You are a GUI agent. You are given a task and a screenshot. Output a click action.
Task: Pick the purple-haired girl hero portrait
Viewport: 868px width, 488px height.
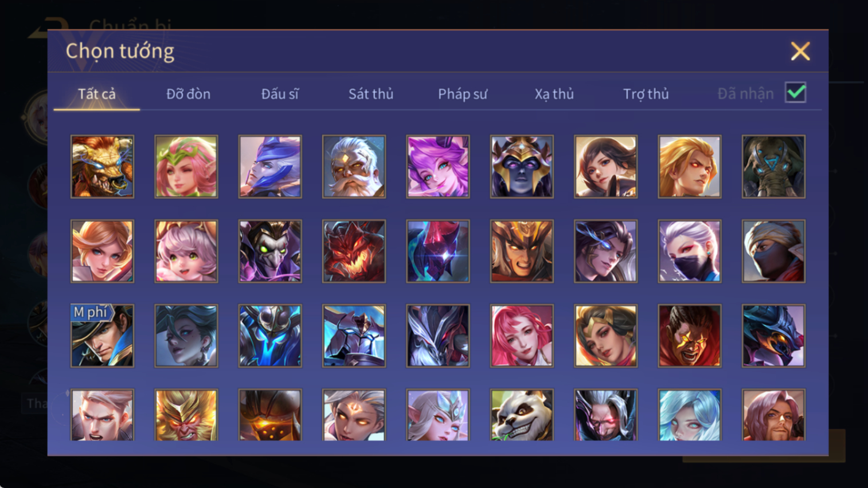(x=438, y=167)
